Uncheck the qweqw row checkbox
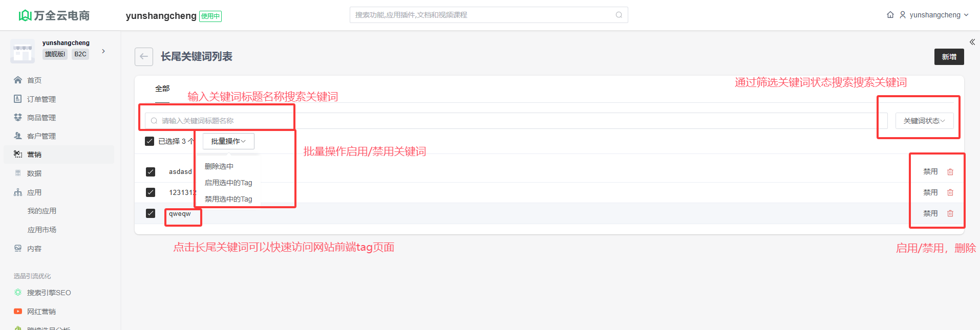Image resolution: width=980 pixels, height=330 pixels. coord(151,213)
